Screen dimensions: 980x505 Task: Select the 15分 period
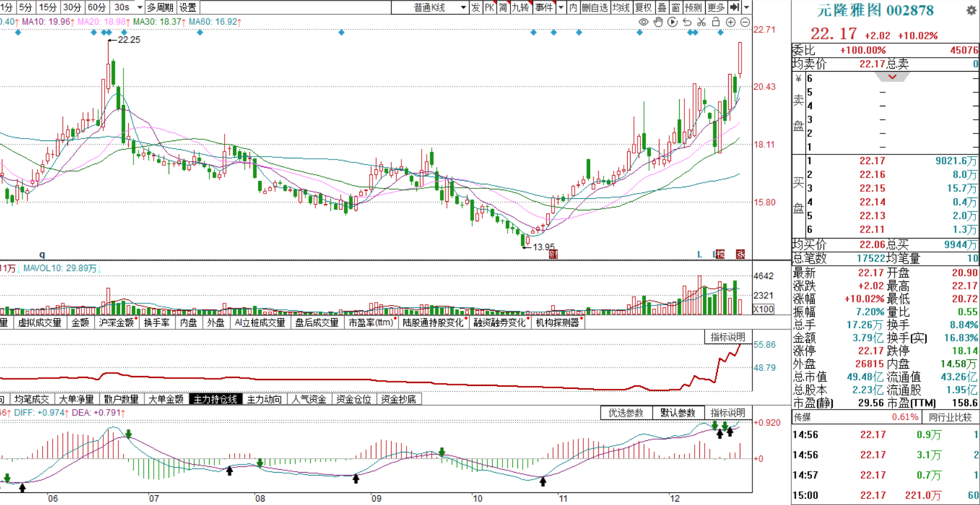click(48, 7)
